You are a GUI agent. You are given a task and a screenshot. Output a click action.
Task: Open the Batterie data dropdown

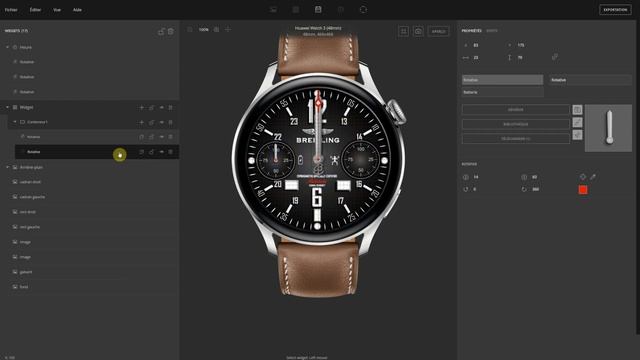click(x=502, y=92)
